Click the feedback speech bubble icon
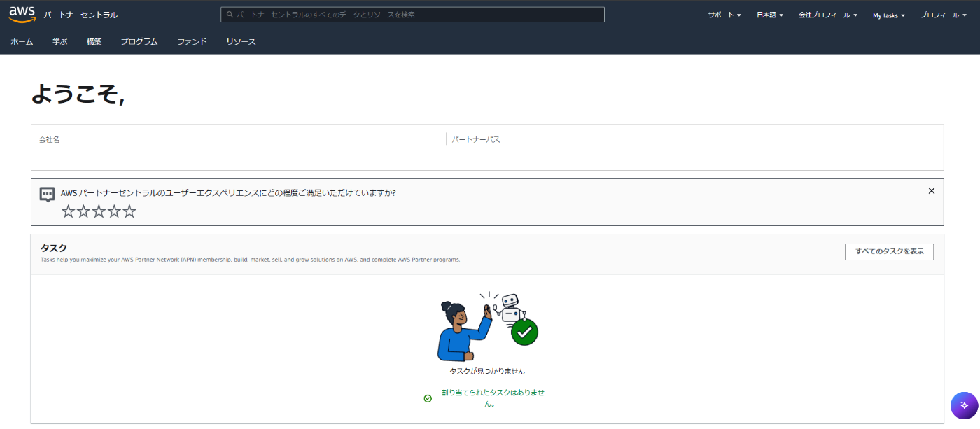The height and width of the screenshot is (429, 980). click(47, 195)
